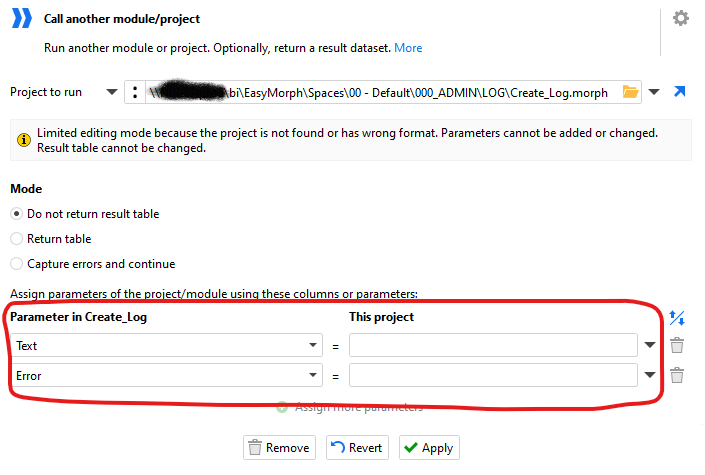Open the settings gear icon
The height and width of the screenshot is (475, 705).
click(681, 18)
